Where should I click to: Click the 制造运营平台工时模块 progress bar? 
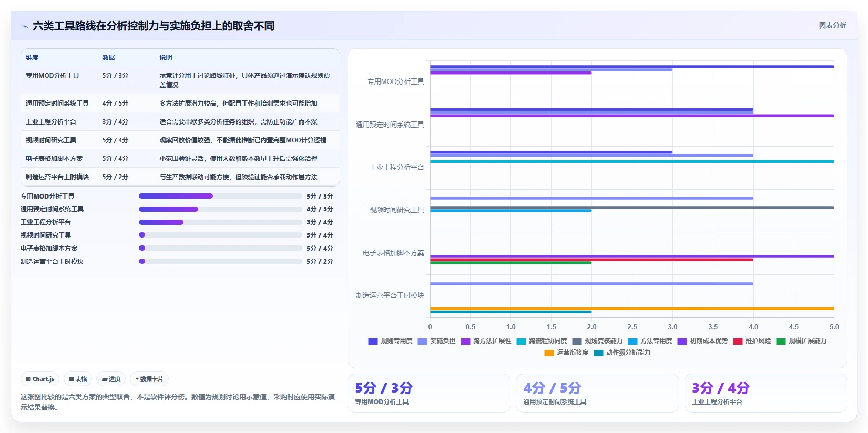220,261
